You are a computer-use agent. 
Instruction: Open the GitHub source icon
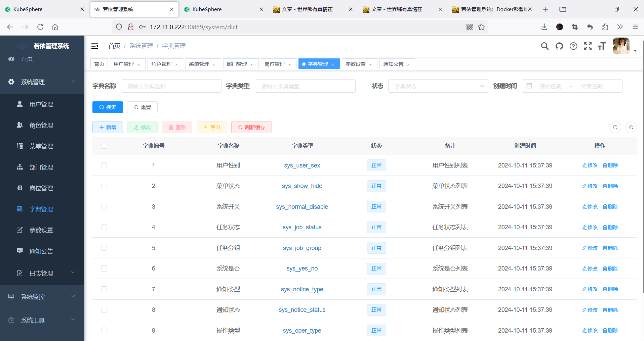click(x=559, y=46)
